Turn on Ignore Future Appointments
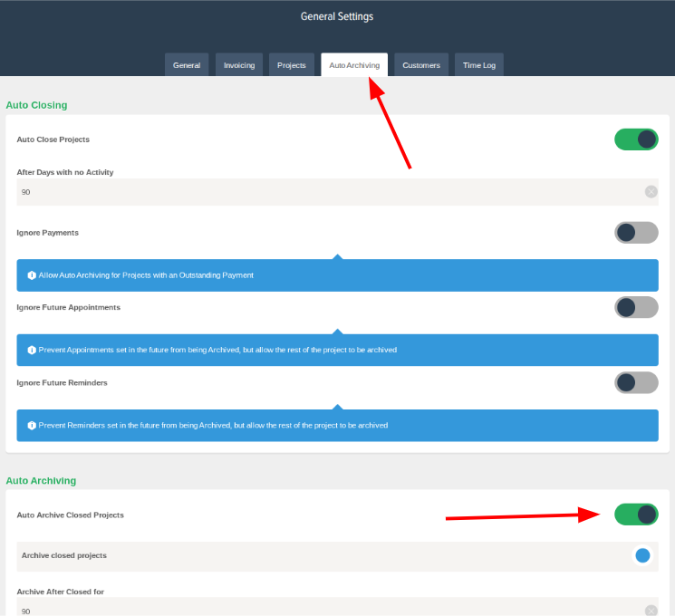675x616 pixels. 636,307
